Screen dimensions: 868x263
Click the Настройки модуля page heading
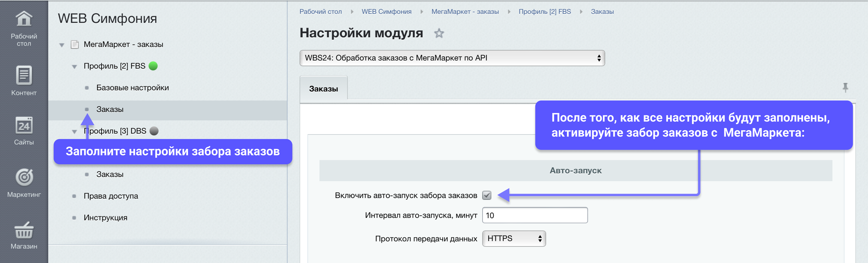(x=361, y=33)
